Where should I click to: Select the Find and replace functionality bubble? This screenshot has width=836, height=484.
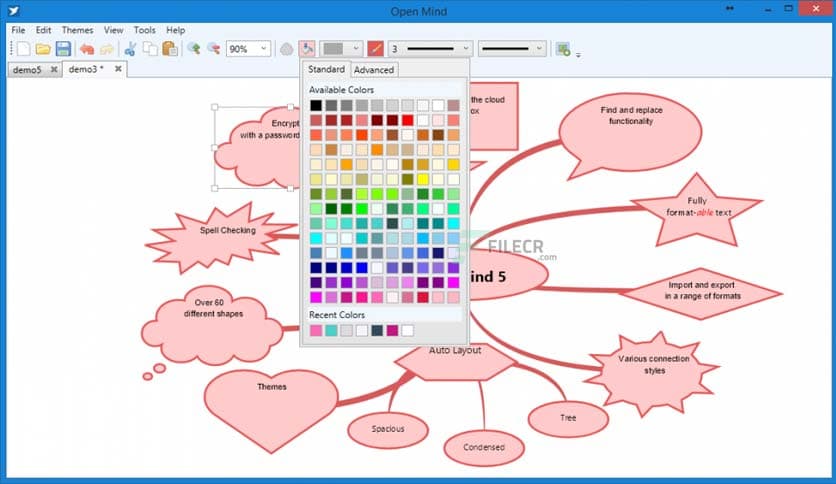click(x=631, y=133)
